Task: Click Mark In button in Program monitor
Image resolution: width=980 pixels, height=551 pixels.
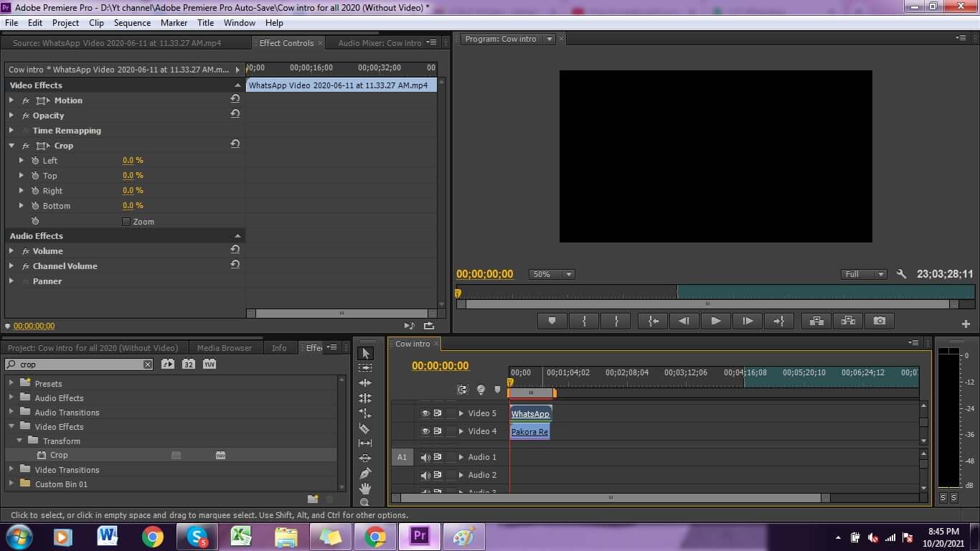Action: click(584, 321)
